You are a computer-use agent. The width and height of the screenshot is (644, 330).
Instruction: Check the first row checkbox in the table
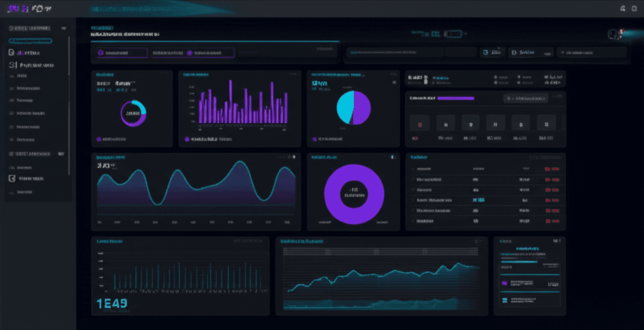[x=413, y=169]
